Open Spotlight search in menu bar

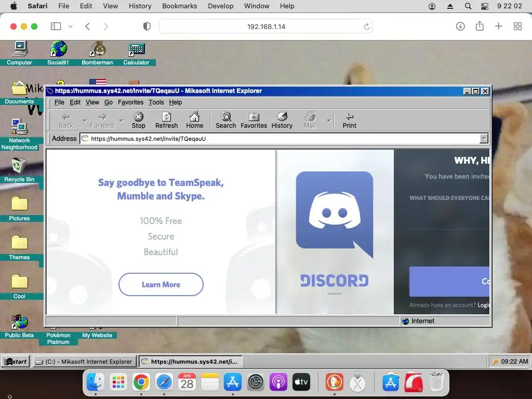point(468,6)
